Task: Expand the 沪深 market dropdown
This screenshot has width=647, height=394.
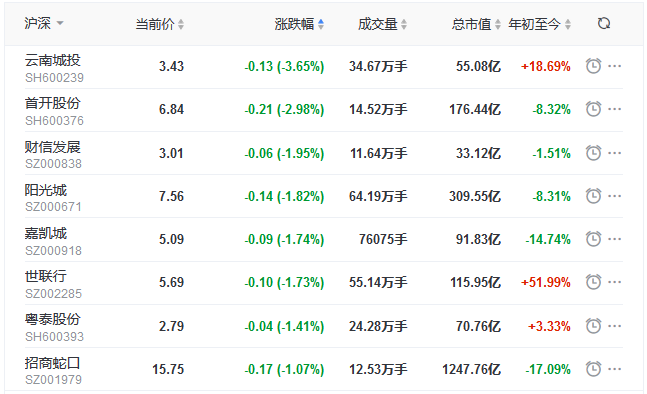Action: tap(44, 23)
